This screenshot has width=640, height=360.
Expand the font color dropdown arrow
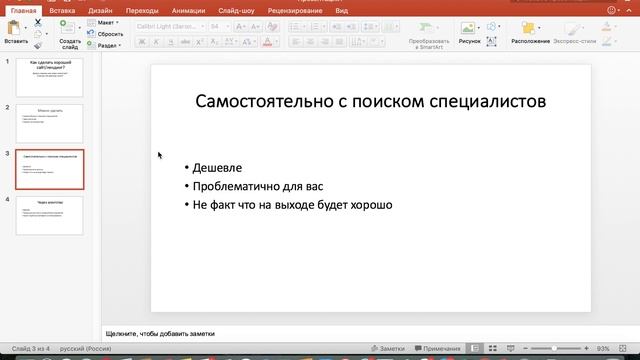point(276,42)
